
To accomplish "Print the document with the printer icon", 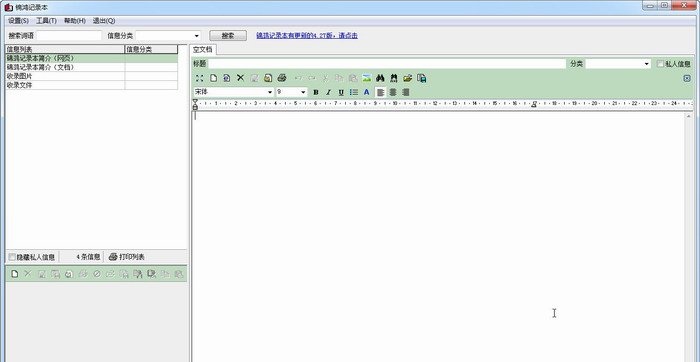I will 282,78.
